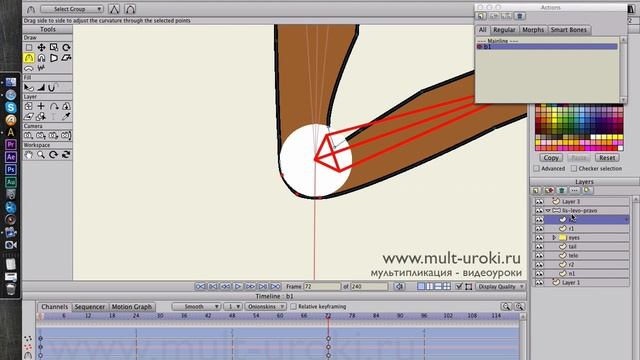
Task: Enable Checker selection checkbox
Action: point(574,168)
